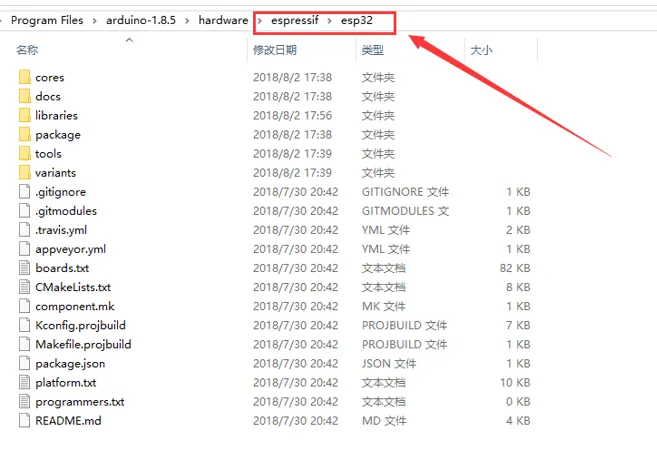The height and width of the screenshot is (463, 657).
Task: Select the file name package.json
Action: [x=70, y=364]
